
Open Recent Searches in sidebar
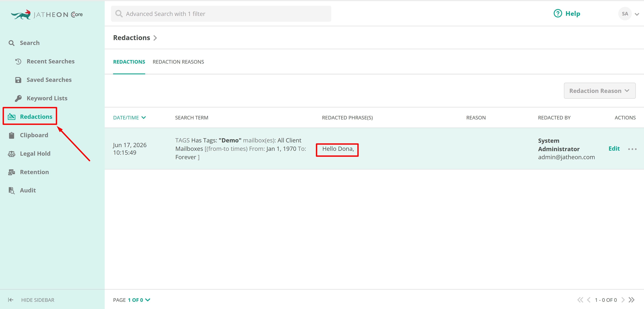51,62
